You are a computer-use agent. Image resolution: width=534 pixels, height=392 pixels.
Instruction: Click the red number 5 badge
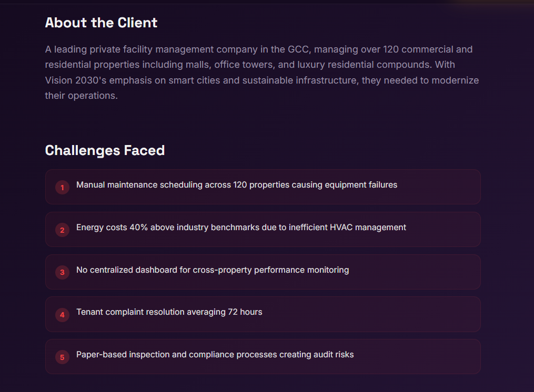pyautogui.click(x=62, y=357)
